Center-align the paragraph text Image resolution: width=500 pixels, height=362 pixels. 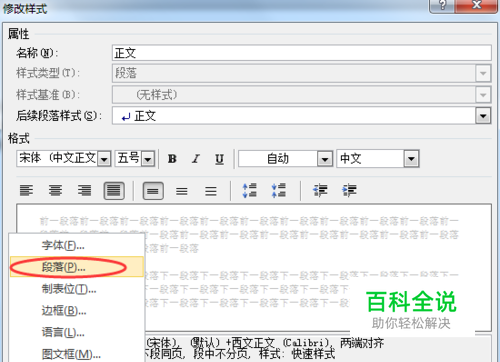pos(55,191)
